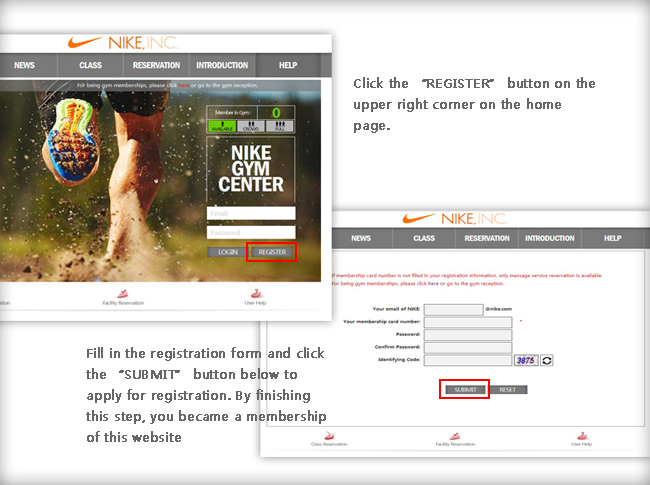The width and height of the screenshot is (650, 485).
Task: Click the Nike swoosh logo on home page
Action: 85,42
